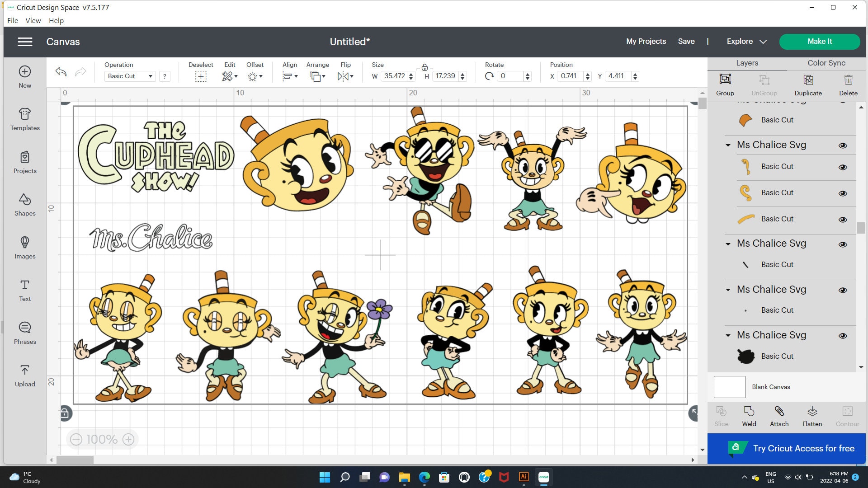Click the Group layers icon
The height and width of the screenshot is (488, 868).
click(x=725, y=79)
